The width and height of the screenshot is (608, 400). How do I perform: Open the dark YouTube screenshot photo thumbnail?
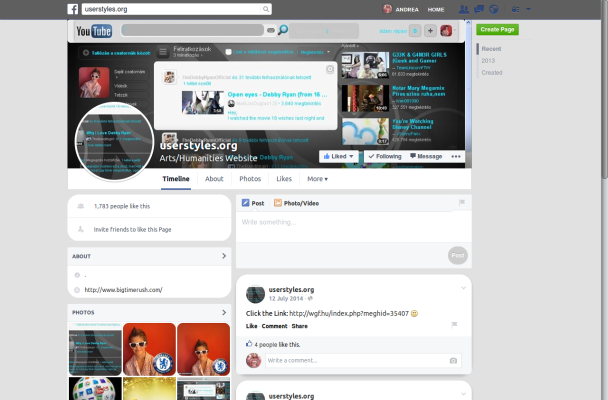[x=95, y=349]
